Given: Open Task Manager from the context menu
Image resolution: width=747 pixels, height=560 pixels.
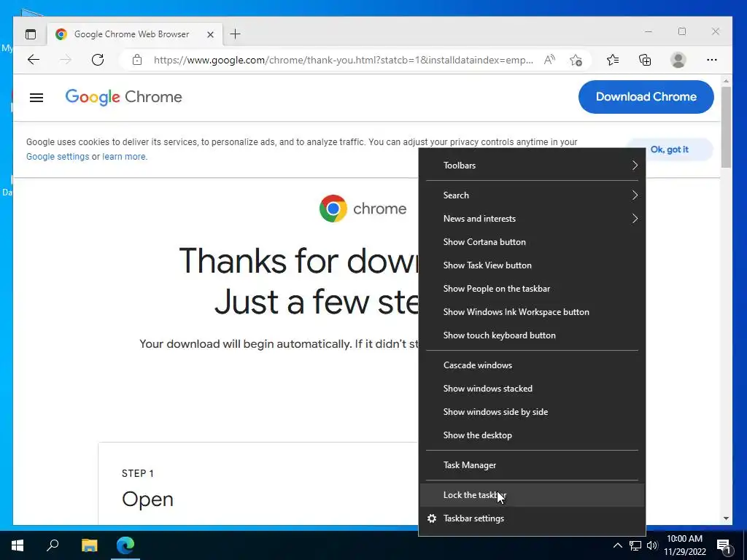Looking at the screenshot, I should pos(532,465).
